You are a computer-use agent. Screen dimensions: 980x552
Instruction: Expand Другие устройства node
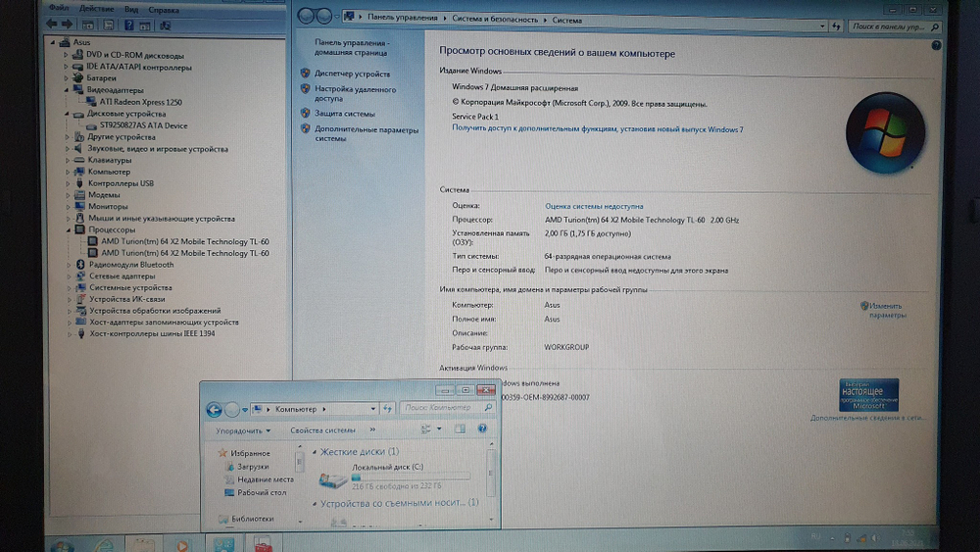tap(67, 137)
